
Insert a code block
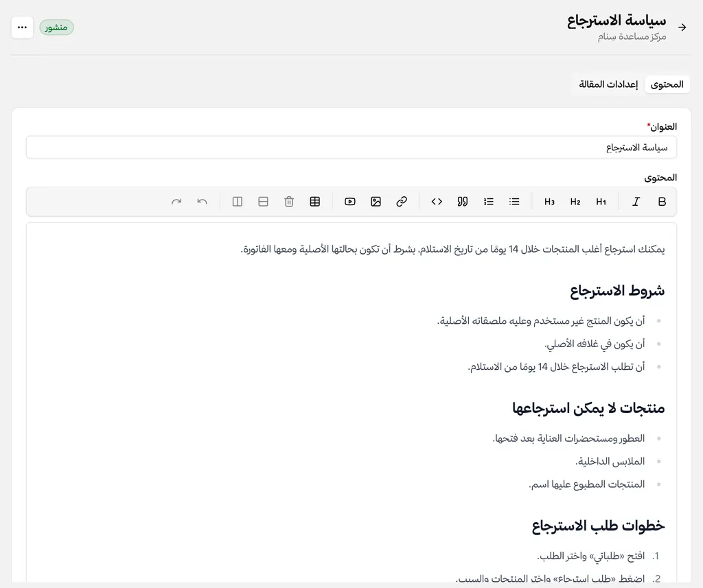tap(437, 202)
